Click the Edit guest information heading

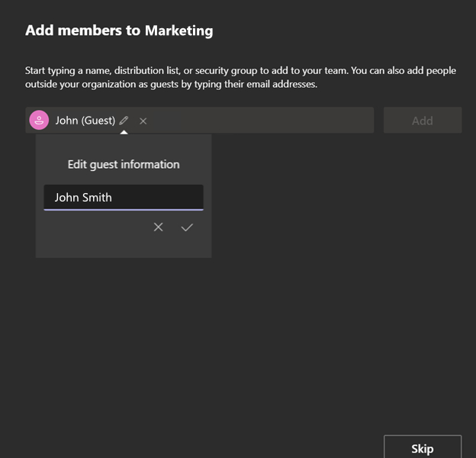124,164
